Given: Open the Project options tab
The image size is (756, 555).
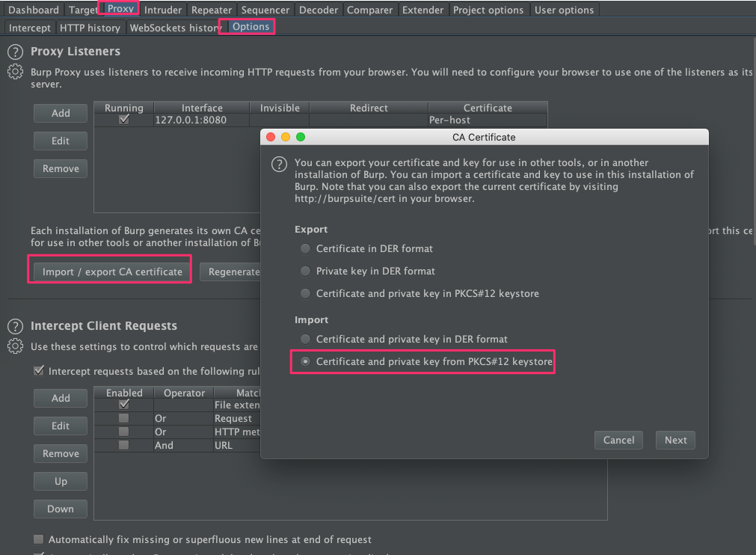Looking at the screenshot, I should (x=488, y=10).
